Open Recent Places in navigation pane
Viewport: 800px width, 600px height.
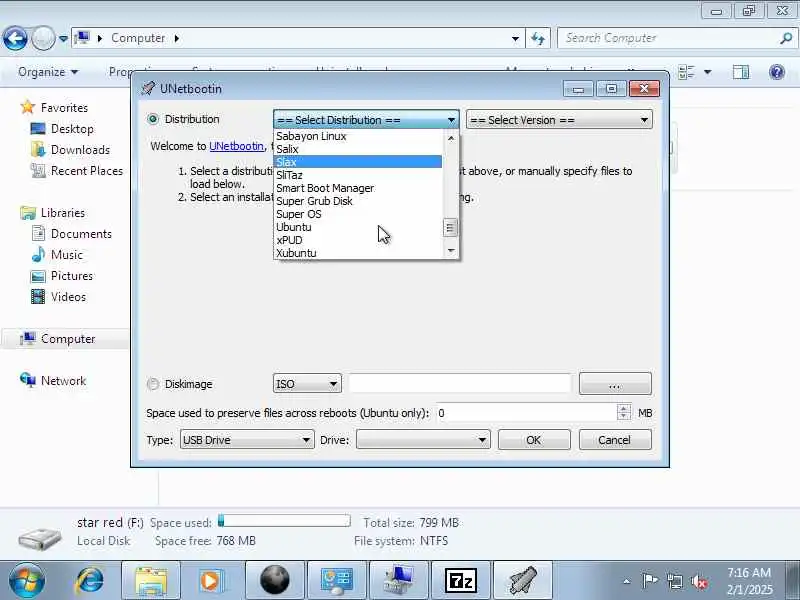click(87, 170)
